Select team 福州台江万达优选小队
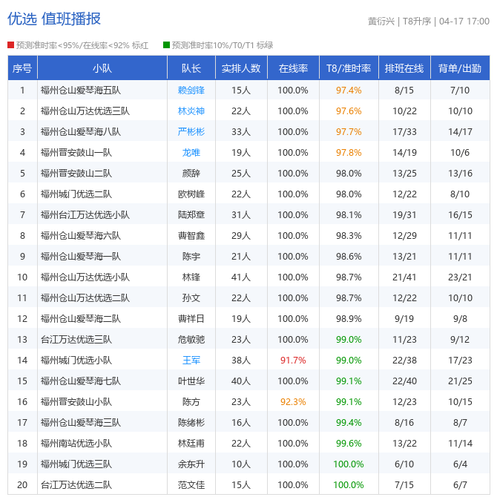 click(85, 215)
